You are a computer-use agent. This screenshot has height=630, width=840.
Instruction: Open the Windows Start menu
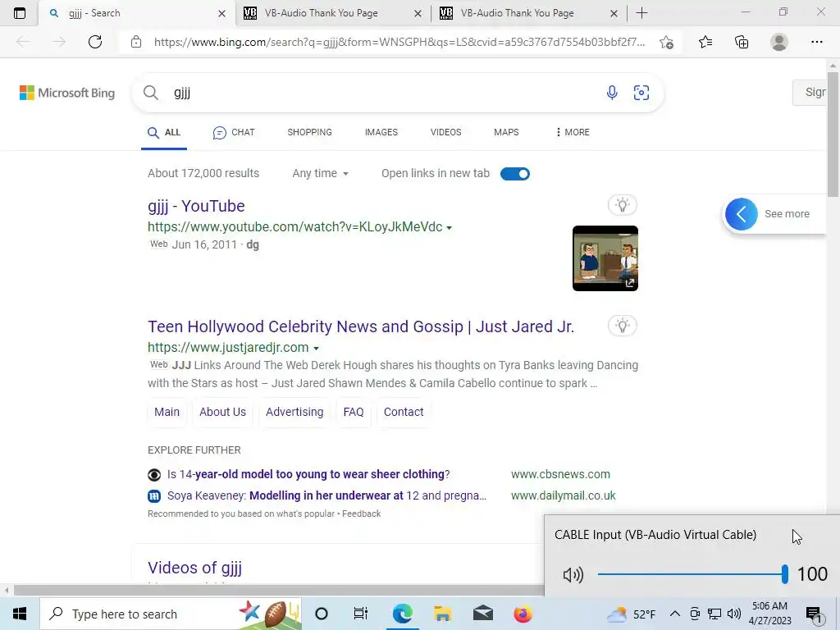(x=20, y=614)
